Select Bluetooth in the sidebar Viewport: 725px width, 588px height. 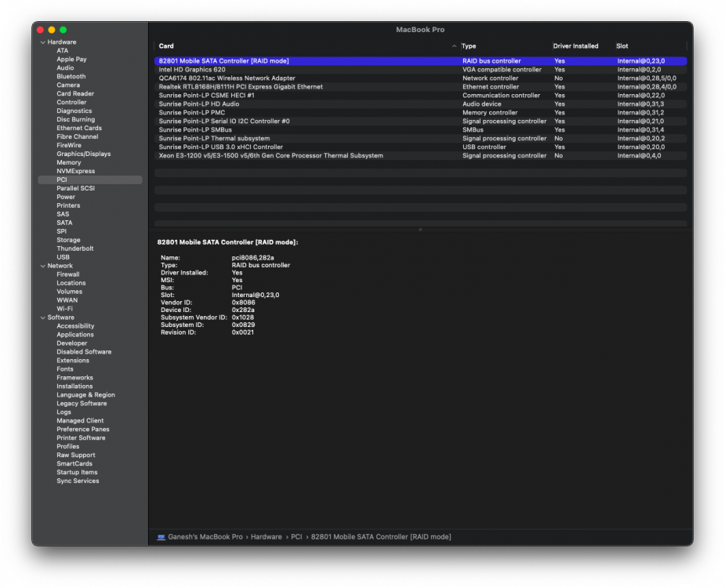click(x=71, y=77)
